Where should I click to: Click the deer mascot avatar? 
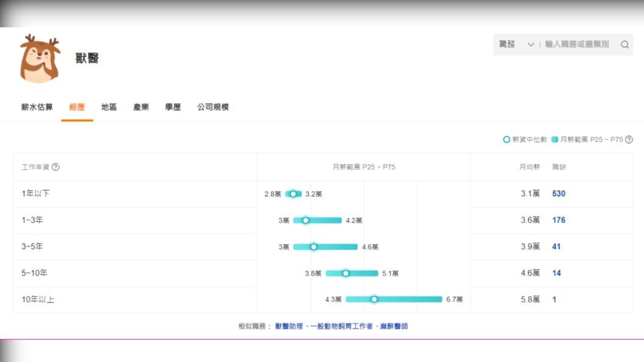tap(39, 58)
